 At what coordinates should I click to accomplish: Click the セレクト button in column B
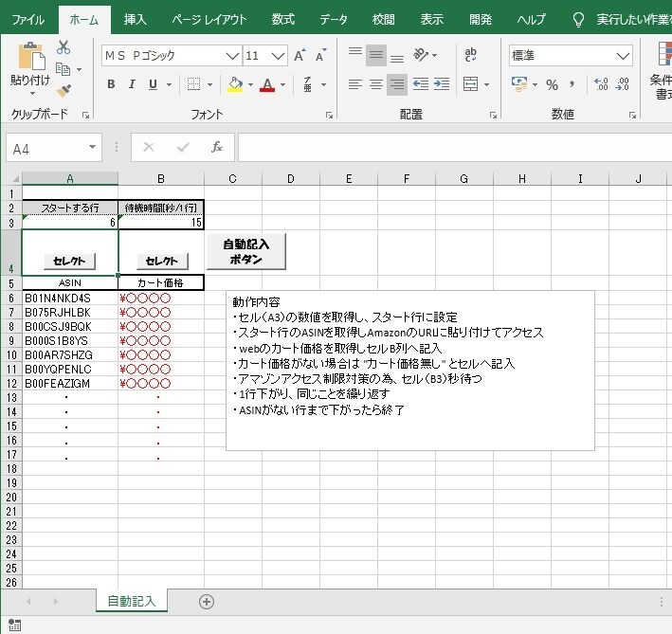162,261
